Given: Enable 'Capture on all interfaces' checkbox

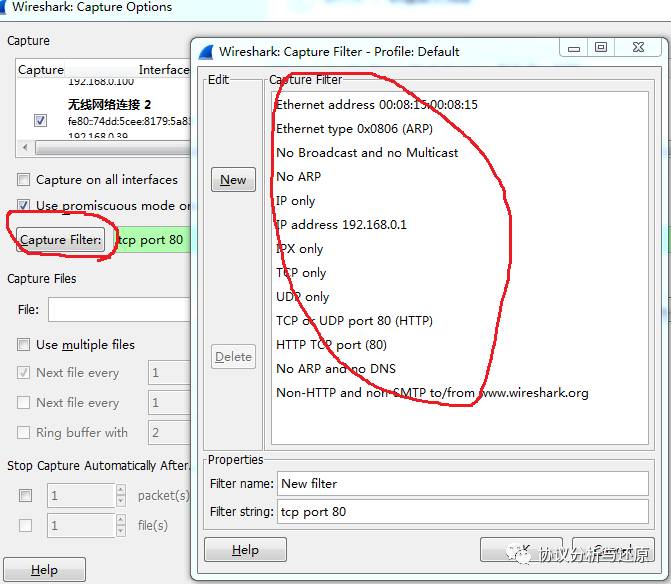Looking at the screenshot, I should coord(24,179).
